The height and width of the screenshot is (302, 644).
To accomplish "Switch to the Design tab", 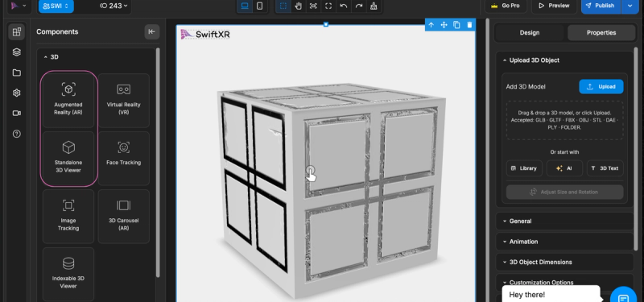I will 530,32.
